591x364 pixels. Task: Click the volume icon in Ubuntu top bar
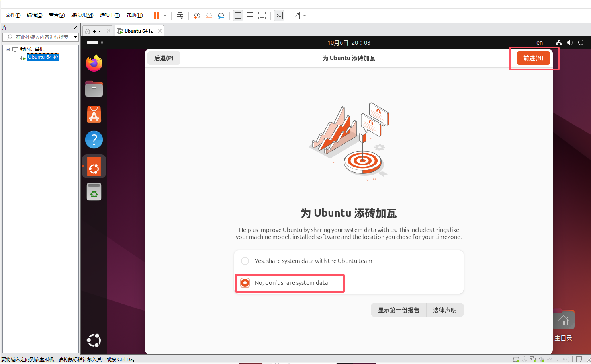[x=570, y=43]
